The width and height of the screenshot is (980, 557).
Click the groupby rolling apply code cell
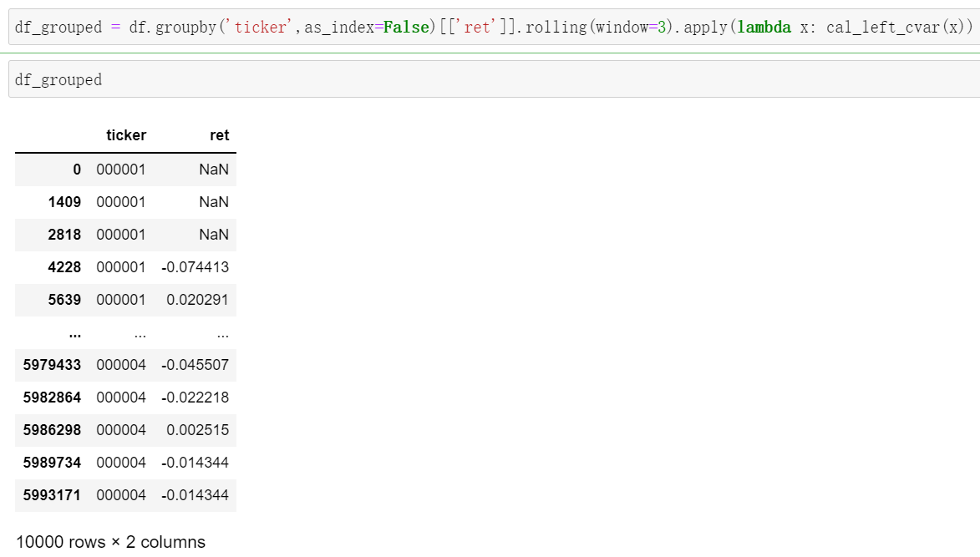click(494, 27)
